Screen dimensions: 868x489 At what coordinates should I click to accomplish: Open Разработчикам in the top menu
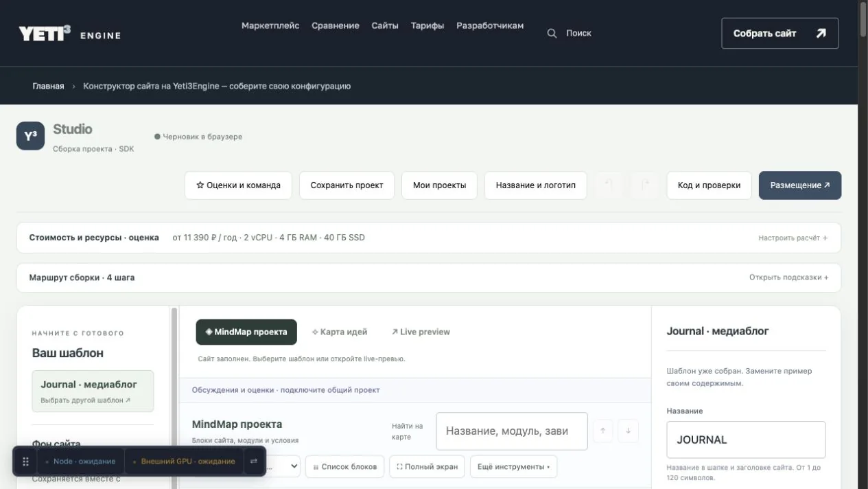point(490,25)
